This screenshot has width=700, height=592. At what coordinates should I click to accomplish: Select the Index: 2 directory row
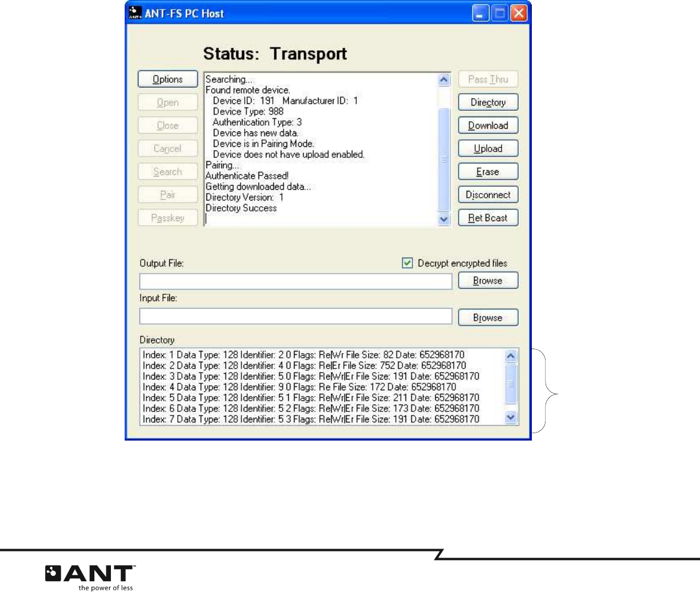[x=304, y=366]
